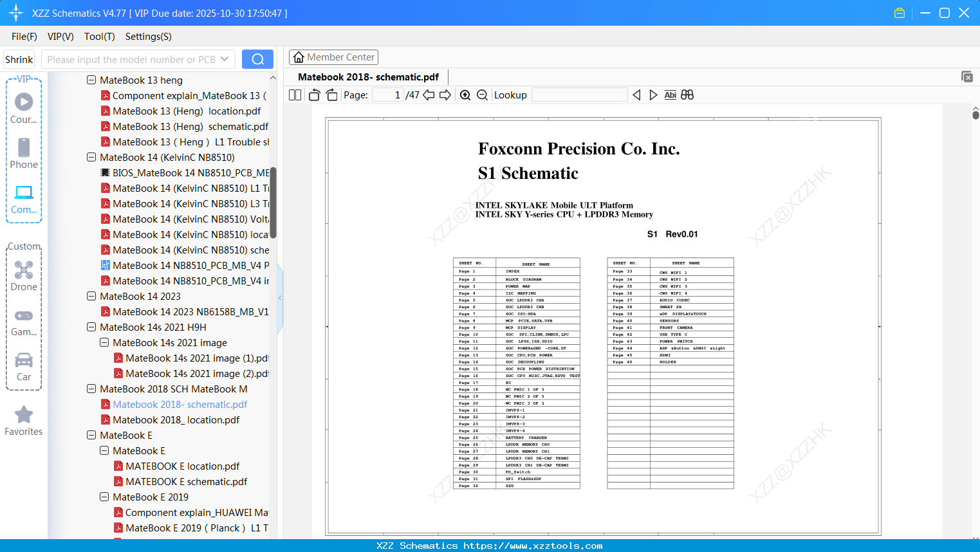Image resolution: width=980 pixels, height=552 pixels.
Task: Open the Game console category
Action: [x=24, y=322]
